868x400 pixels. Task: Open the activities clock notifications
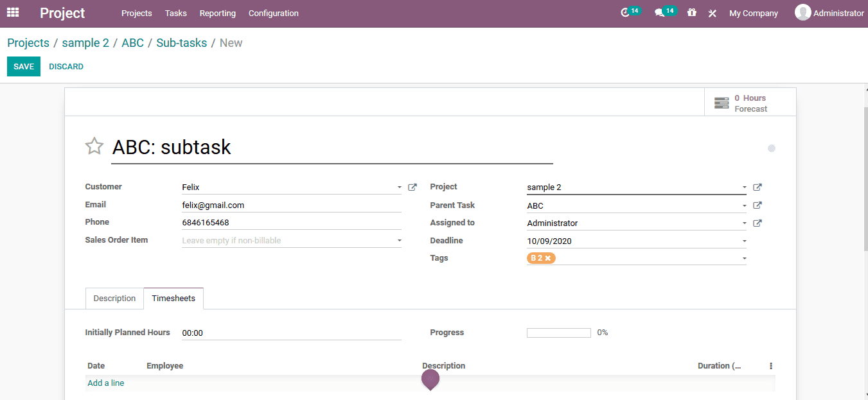coord(625,12)
